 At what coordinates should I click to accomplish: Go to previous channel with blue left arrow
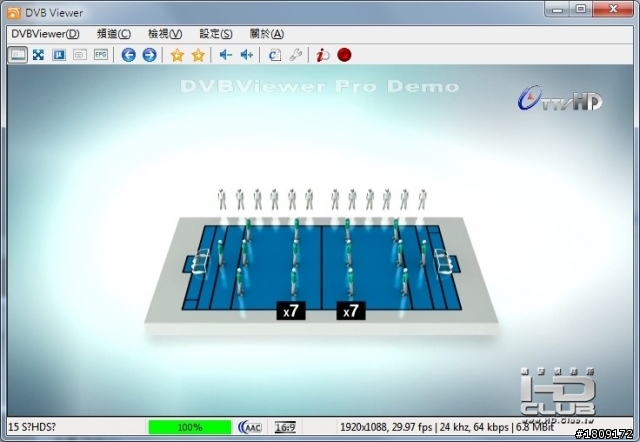point(129,55)
